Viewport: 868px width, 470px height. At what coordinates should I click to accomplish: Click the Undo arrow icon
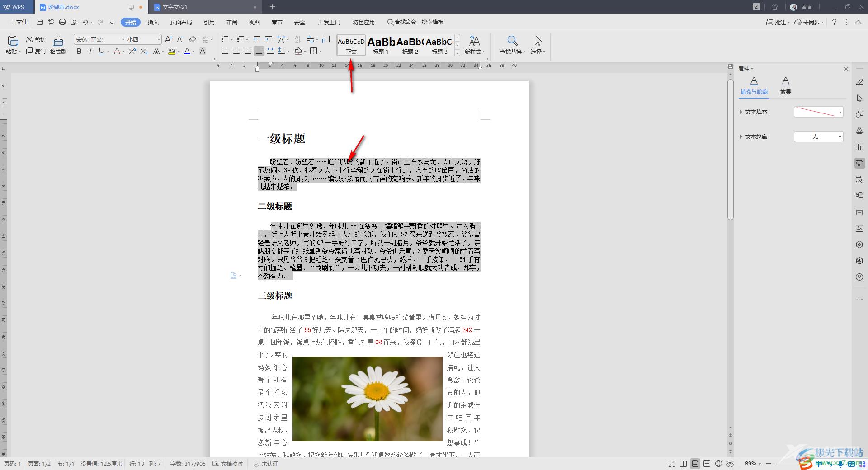tap(85, 22)
